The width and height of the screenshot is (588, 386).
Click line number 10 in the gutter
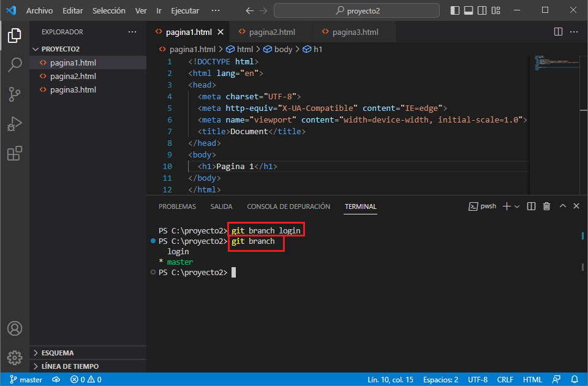(167, 166)
